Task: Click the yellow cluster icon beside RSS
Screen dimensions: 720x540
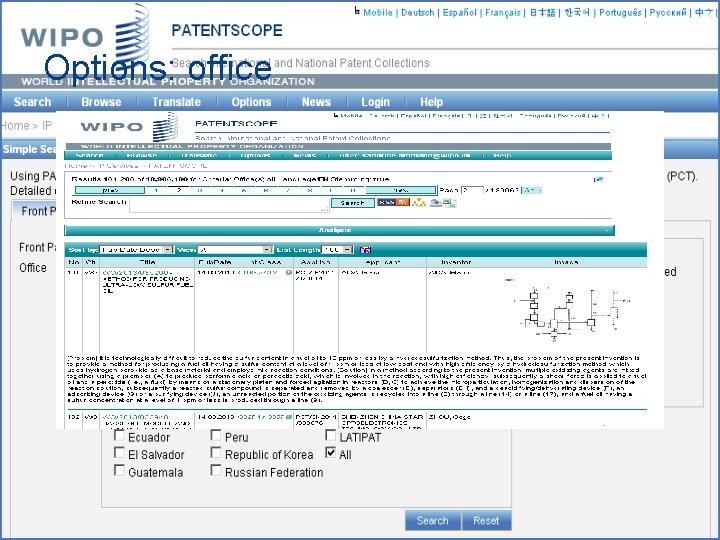Action: [x=418, y=202]
